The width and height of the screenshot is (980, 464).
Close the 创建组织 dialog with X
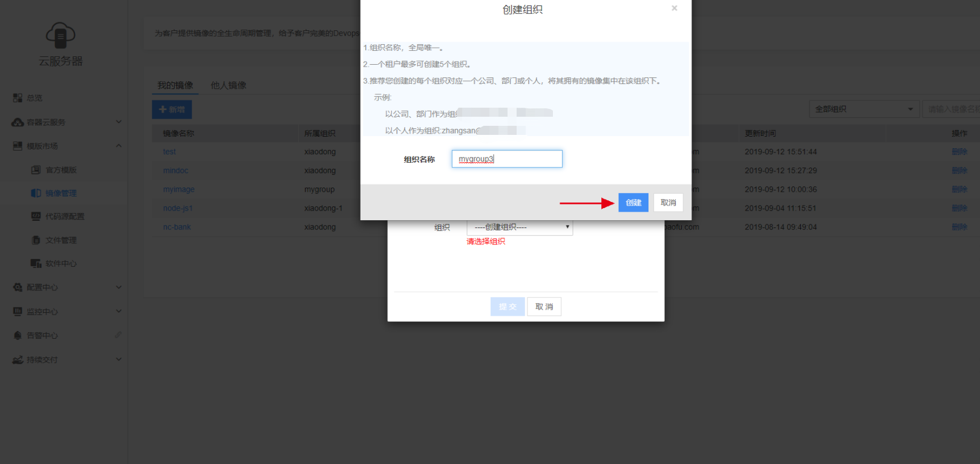[x=675, y=8]
